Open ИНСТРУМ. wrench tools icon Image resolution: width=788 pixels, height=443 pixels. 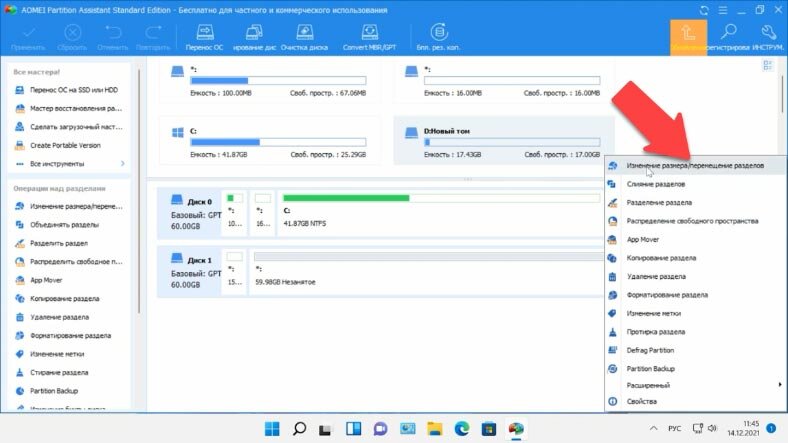[x=768, y=37]
